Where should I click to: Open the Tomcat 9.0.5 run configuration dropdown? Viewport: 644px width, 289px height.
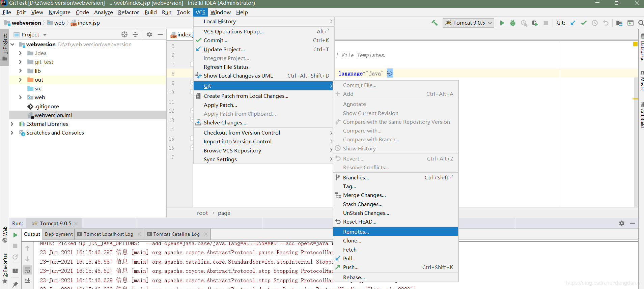point(469,23)
